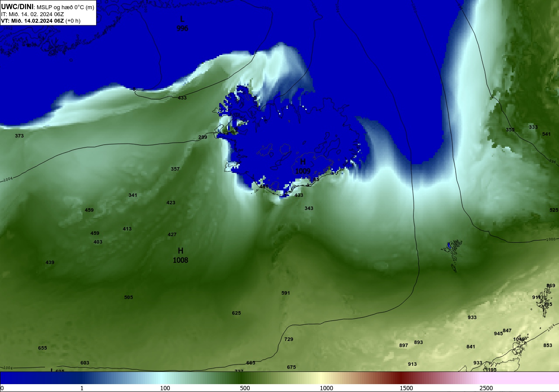Click the height value 373

pyautogui.click(x=19, y=136)
